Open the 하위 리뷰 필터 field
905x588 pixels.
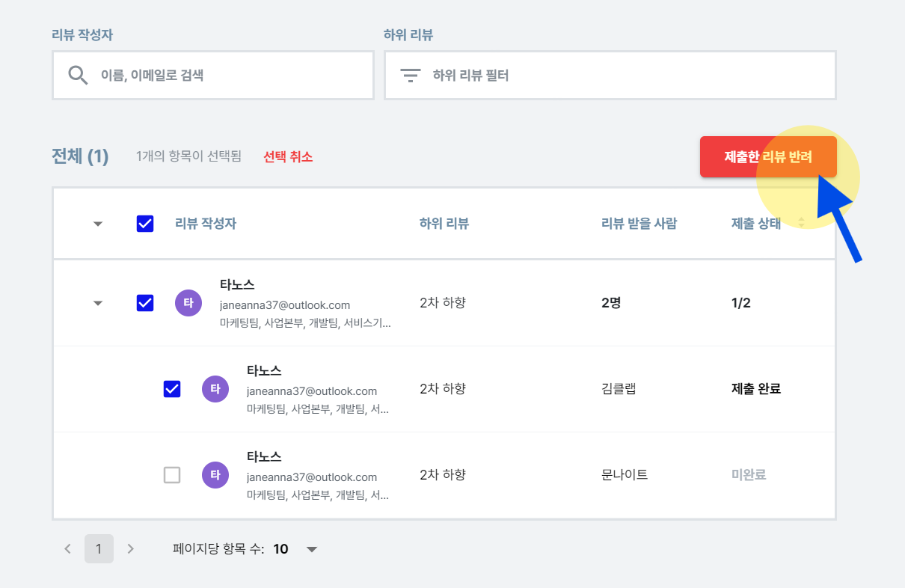(610, 75)
